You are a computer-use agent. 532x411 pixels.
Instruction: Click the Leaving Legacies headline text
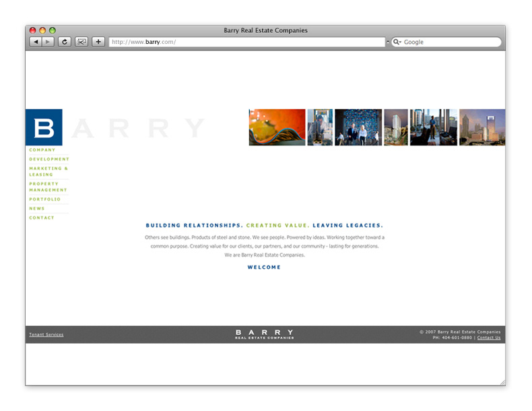(347, 225)
